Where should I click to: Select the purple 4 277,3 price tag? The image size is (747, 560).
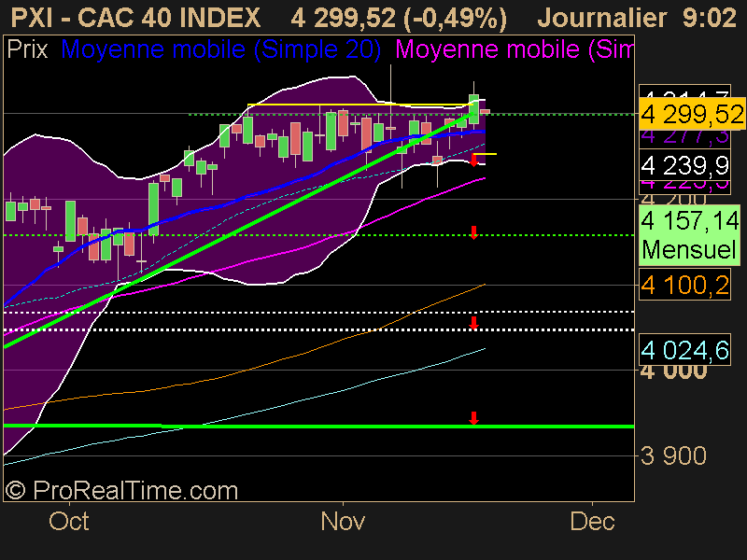[x=684, y=136]
